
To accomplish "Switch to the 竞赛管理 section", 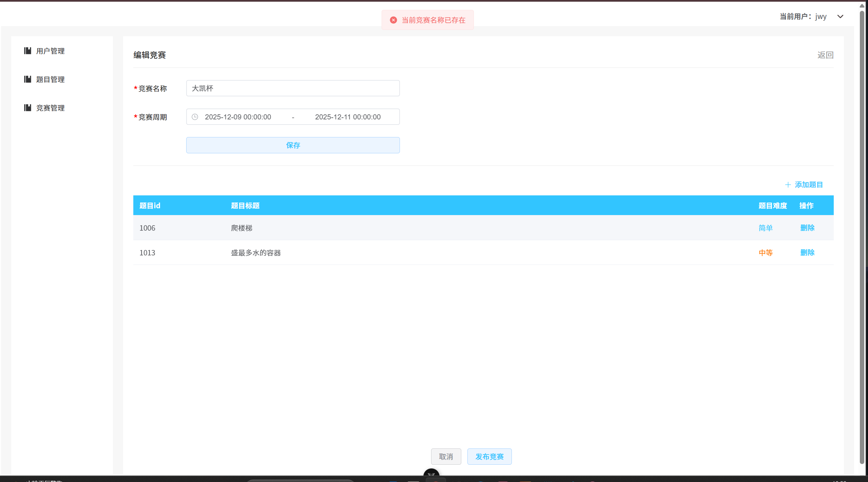I will [x=50, y=108].
